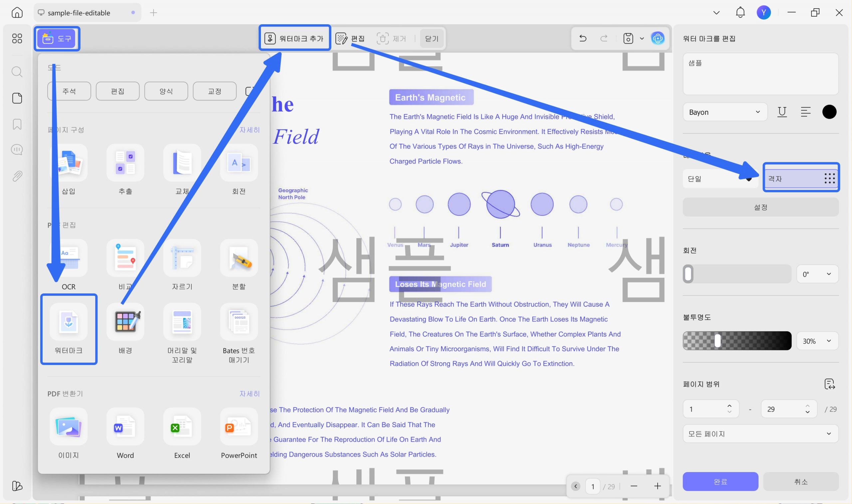The height and width of the screenshot is (504, 852).
Task: Click the 취소 button
Action: click(801, 481)
